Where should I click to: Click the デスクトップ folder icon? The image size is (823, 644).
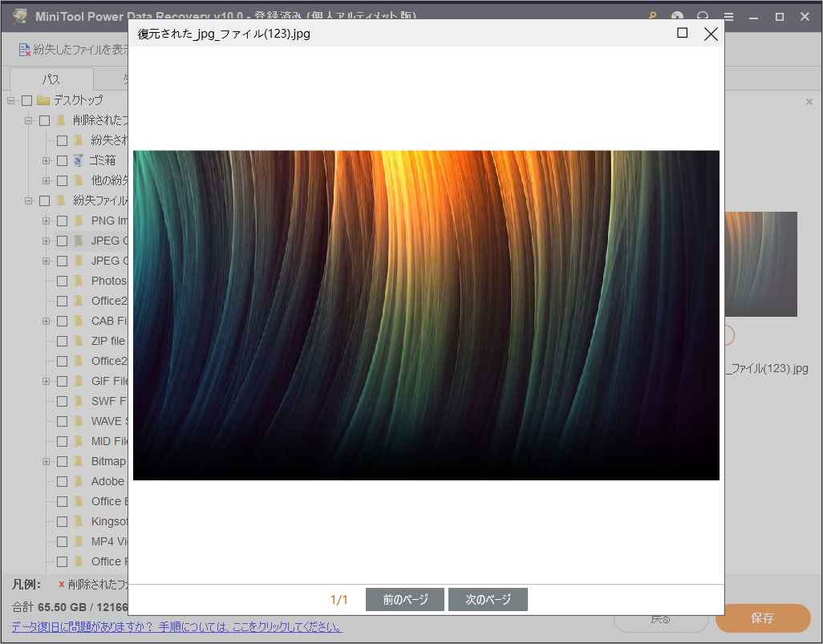tap(43, 100)
